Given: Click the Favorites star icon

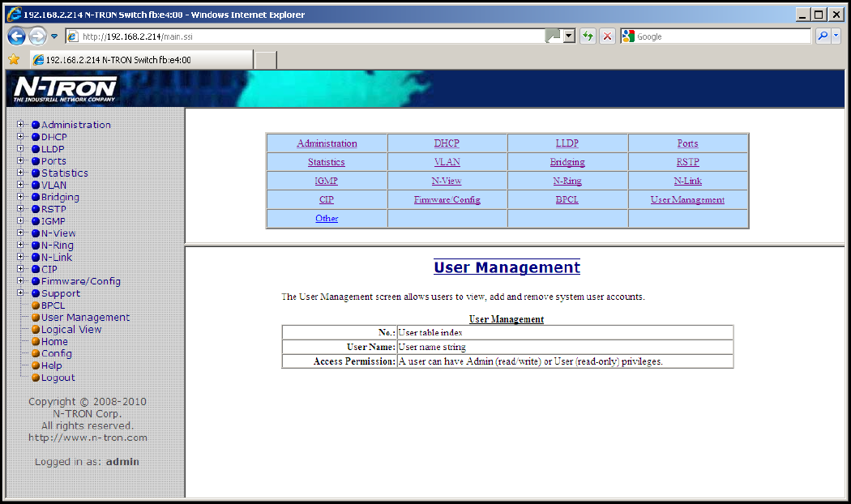Looking at the screenshot, I should pos(14,60).
